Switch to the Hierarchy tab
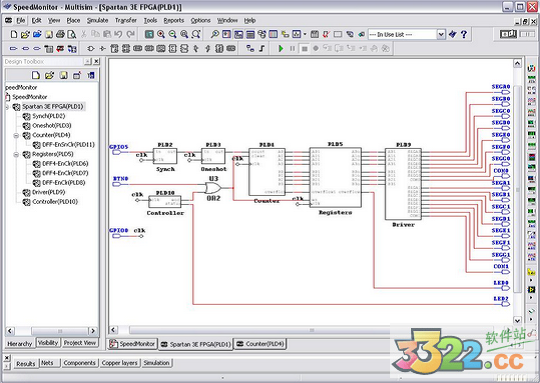Image resolution: width=540 pixels, height=383 pixels. 19,344
